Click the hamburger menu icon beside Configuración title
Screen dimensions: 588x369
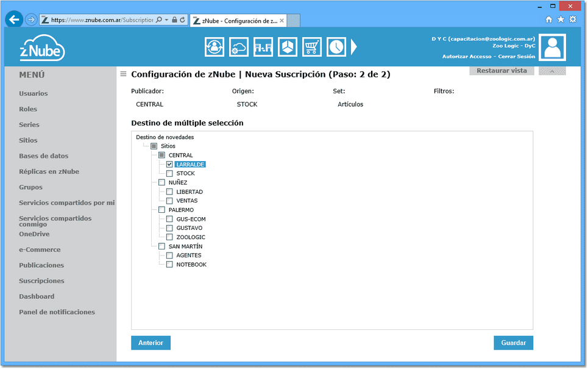click(123, 74)
